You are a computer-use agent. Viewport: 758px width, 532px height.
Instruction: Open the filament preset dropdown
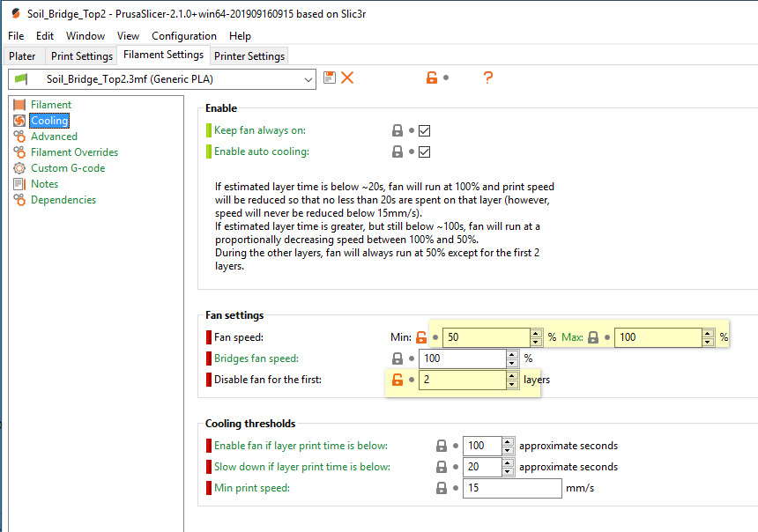tap(308, 79)
